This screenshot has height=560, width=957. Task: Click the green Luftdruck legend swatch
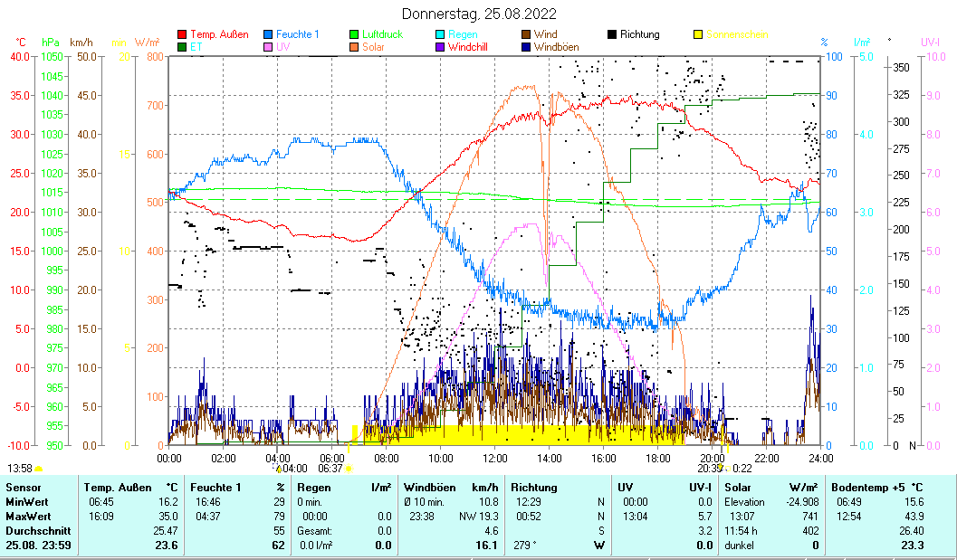click(x=354, y=34)
